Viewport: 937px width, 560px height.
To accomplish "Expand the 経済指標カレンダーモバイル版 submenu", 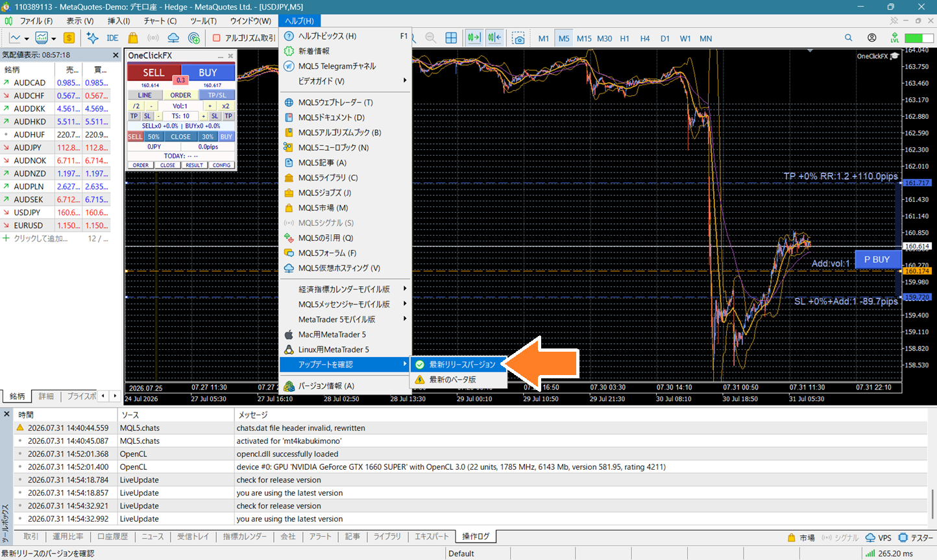I will click(x=405, y=289).
